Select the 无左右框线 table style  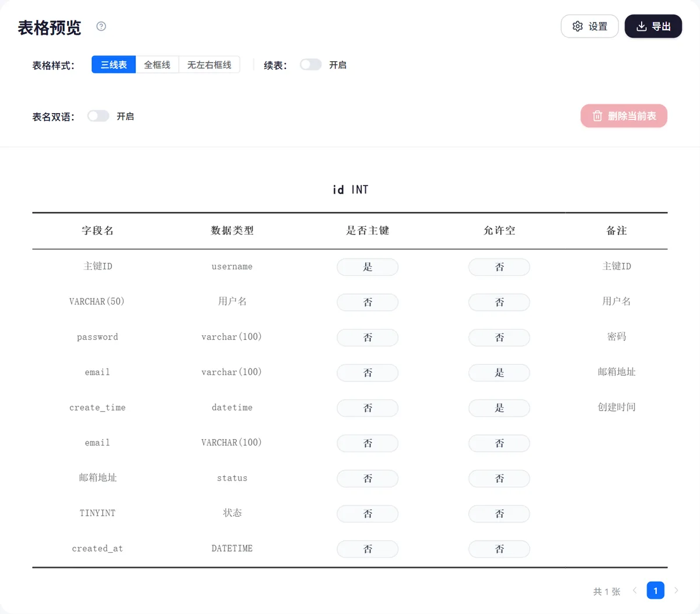(209, 65)
